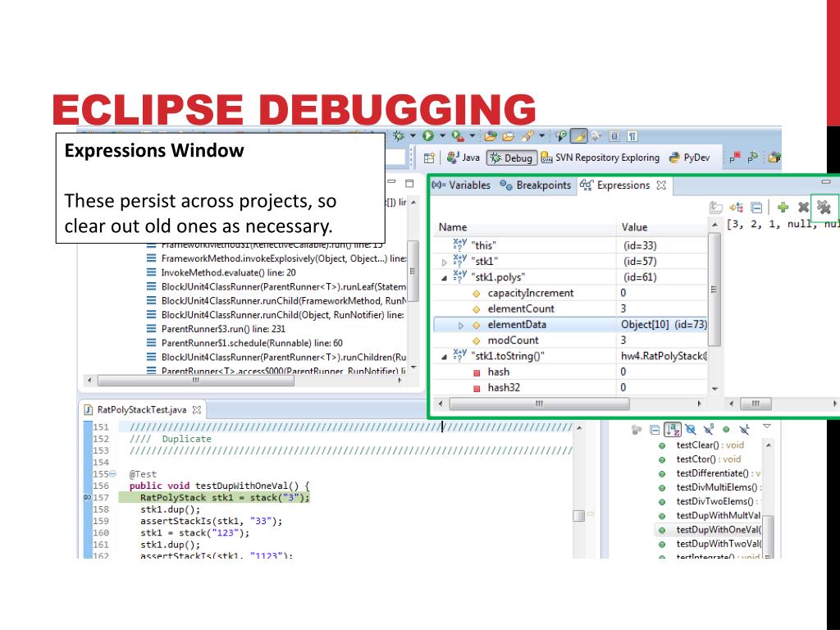
Task: Toggle alphabetical sort in the JUnit test list
Action: 673,430
